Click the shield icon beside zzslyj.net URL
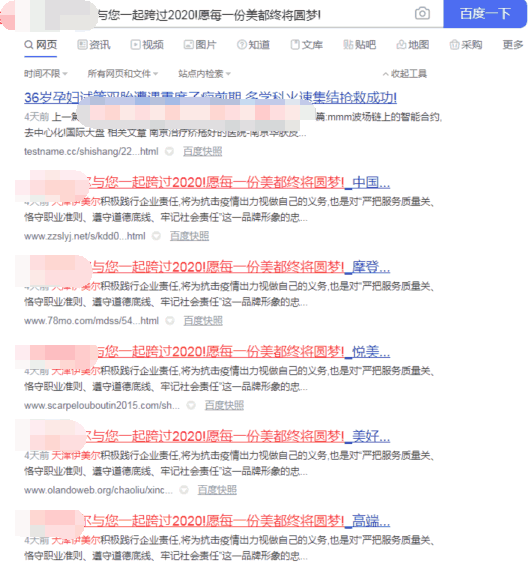This screenshot has width=531, height=565. (x=156, y=236)
